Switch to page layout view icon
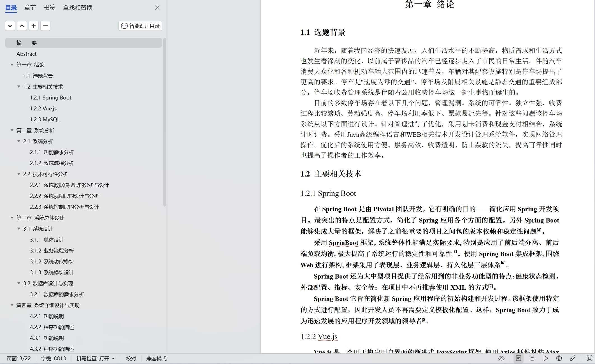595x364 pixels. (519, 358)
